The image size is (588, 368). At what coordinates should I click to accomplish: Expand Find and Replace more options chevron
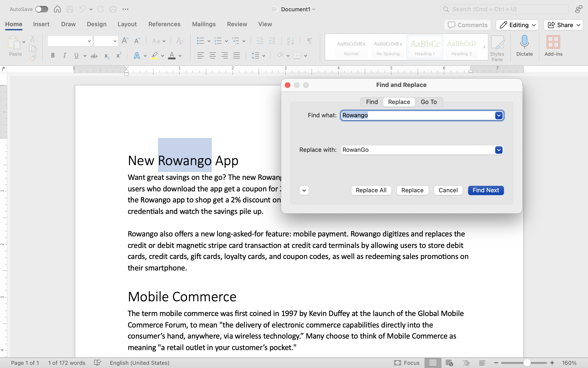[304, 190]
